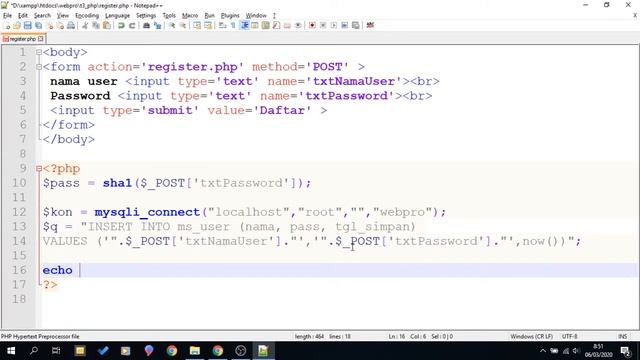Toggle Show All Characters pilcrow icon

[x=233, y=26]
